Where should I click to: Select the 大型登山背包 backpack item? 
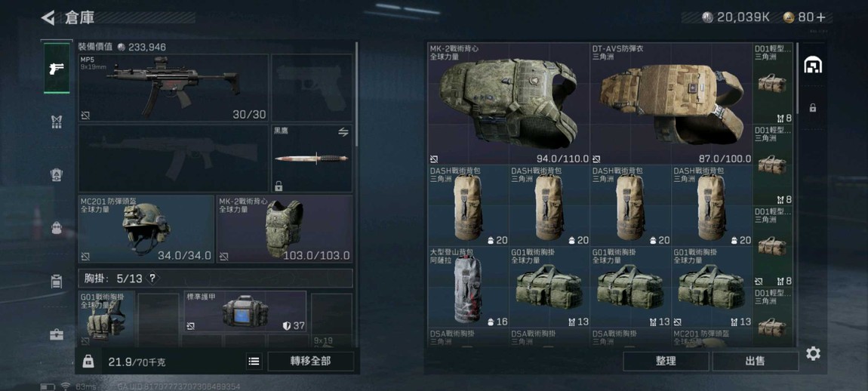pyautogui.click(x=468, y=286)
